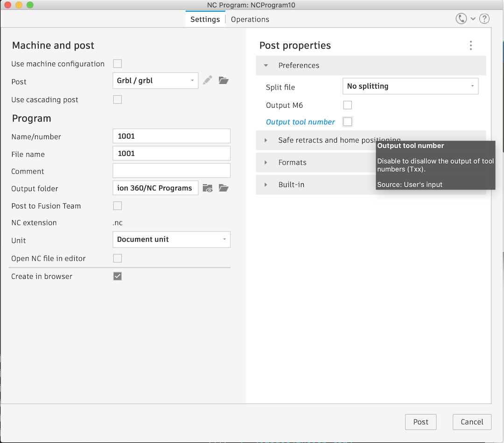Edit the selected post with pencil icon
504x443 pixels.
[x=208, y=80]
